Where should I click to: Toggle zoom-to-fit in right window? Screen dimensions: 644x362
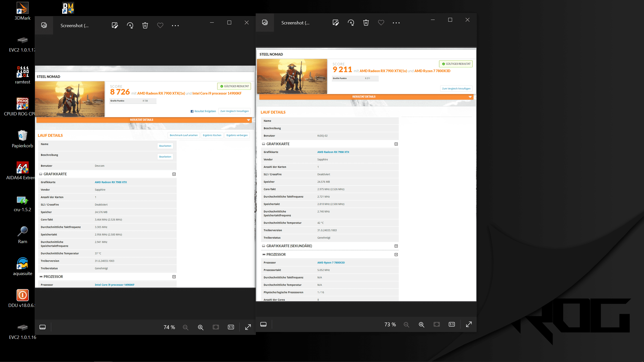437,325
